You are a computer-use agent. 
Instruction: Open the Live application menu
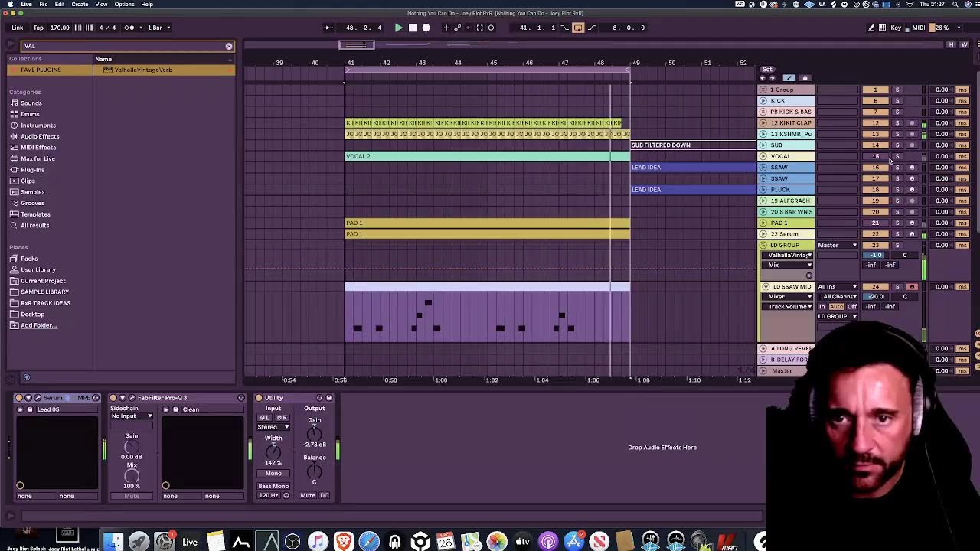coord(26,5)
